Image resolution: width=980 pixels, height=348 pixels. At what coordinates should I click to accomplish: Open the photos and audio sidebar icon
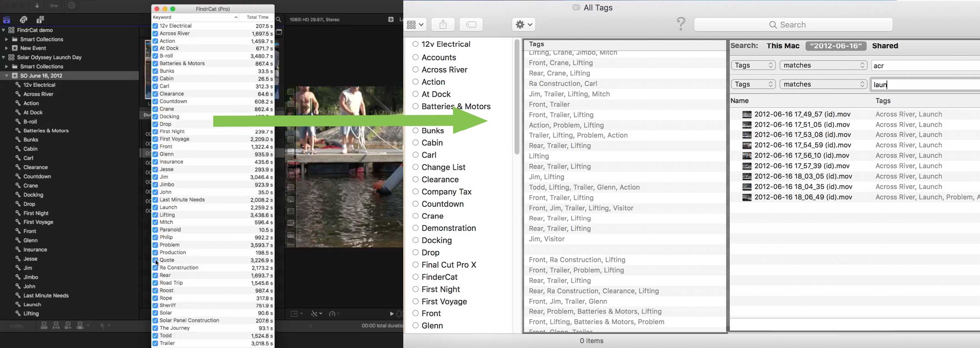[x=24, y=19]
